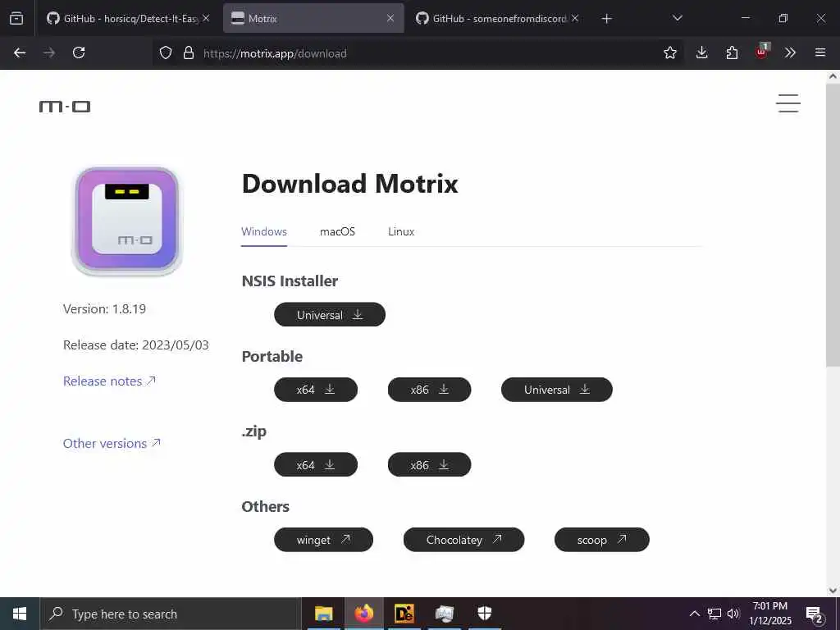Click the Release date: 2023/05/03 text
The image size is (840, 630).
tap(136, 345)
